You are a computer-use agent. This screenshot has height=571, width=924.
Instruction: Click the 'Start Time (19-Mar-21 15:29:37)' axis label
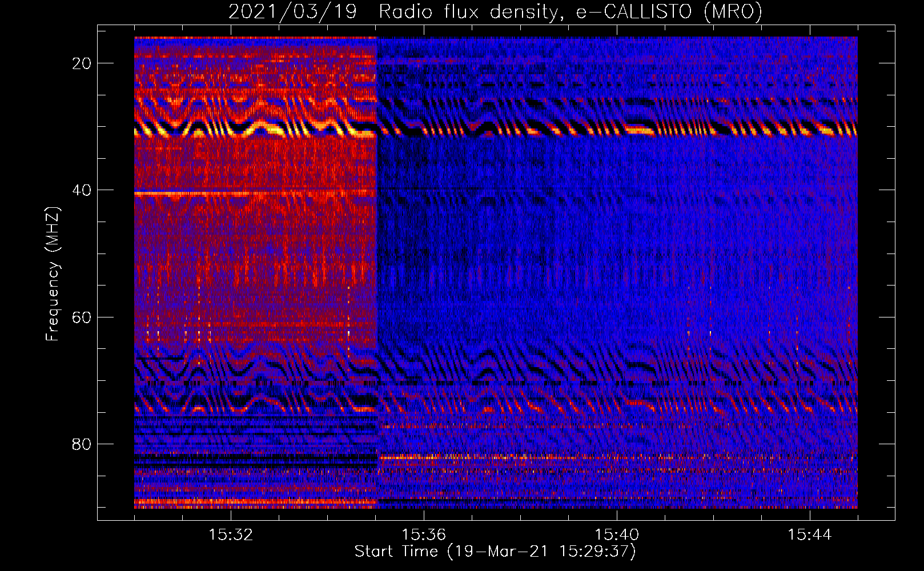(x=495, y=552)
